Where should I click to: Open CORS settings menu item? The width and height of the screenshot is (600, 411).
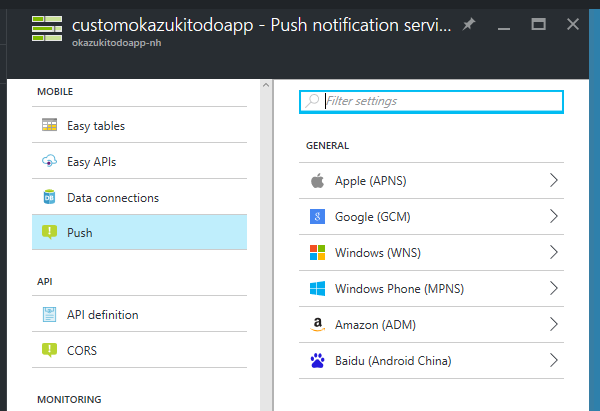tap(139, 350)
